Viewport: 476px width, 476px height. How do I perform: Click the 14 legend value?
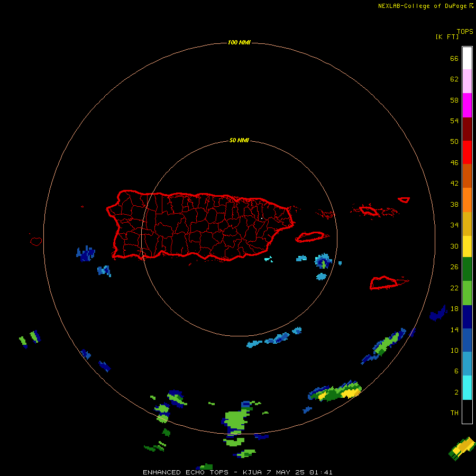[454, 329]
